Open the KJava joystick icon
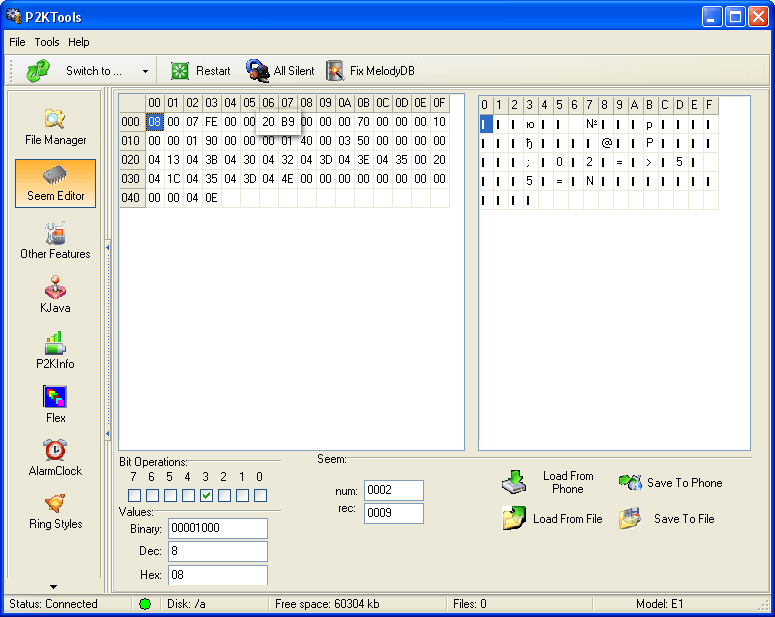 pyautogui.click(x=55, y=287)
